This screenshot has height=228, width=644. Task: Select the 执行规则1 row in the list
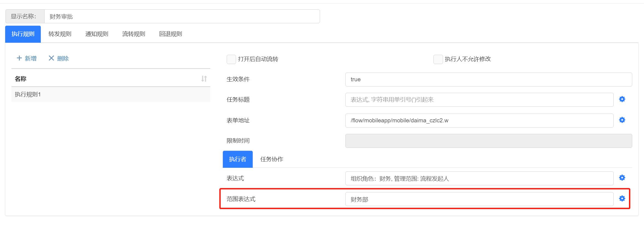coord(110,94)
